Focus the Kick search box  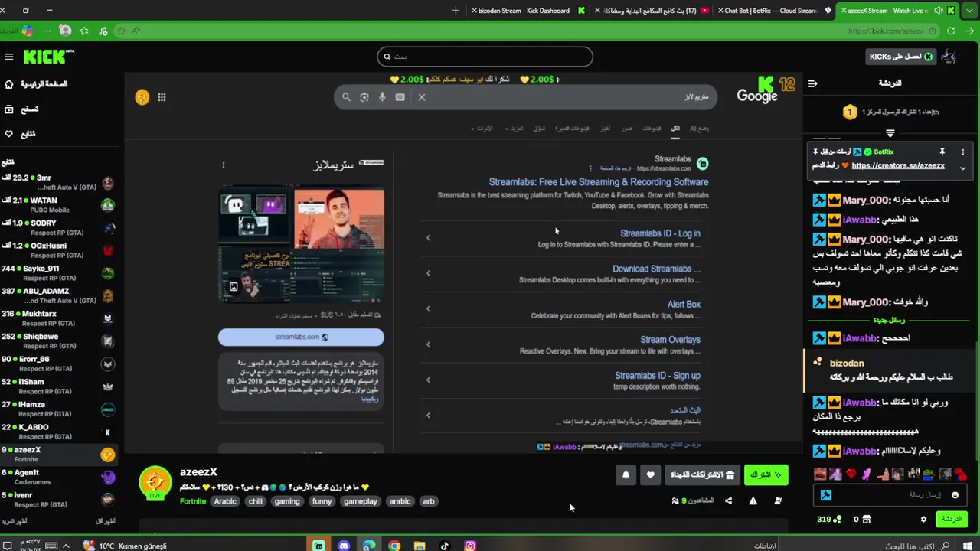[x=485, y=57]
